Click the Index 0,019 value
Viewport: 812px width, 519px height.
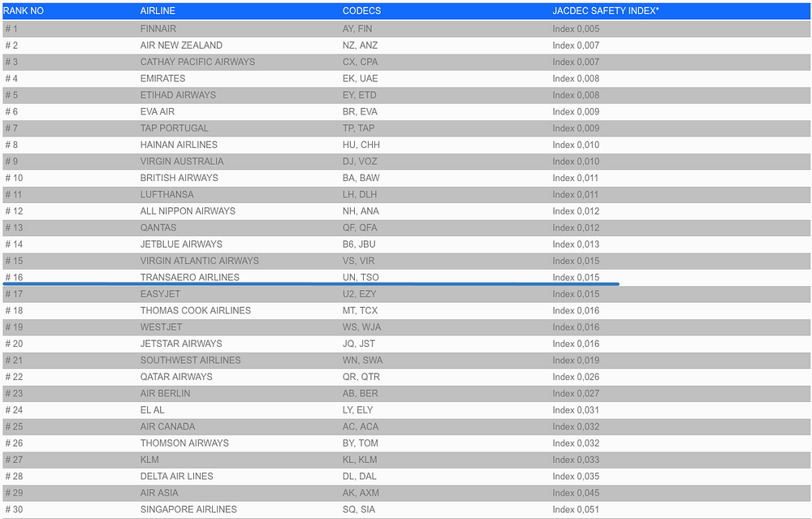click(x=576, y=361)
